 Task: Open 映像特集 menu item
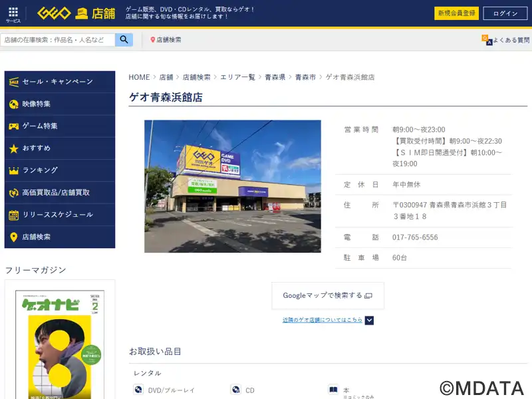[60, 104]
